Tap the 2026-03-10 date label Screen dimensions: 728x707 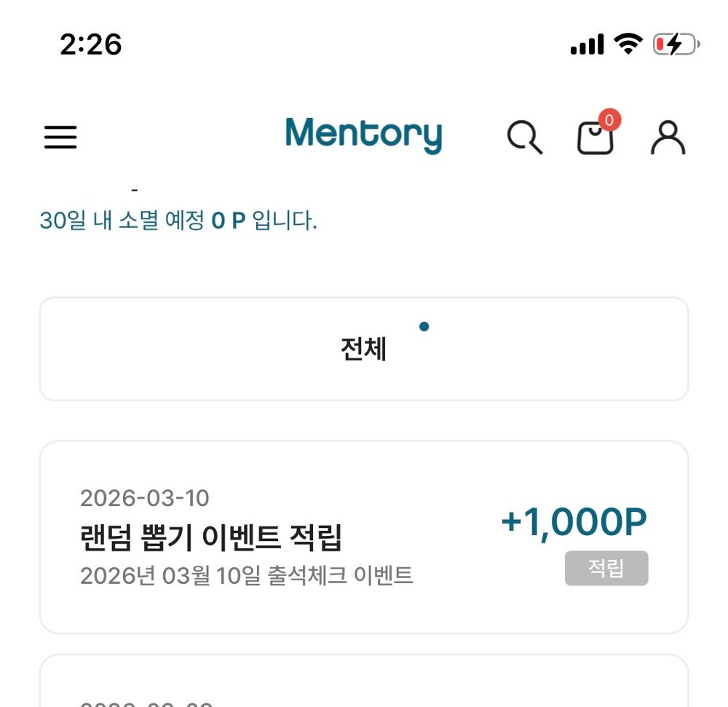[x=144, y=497]
